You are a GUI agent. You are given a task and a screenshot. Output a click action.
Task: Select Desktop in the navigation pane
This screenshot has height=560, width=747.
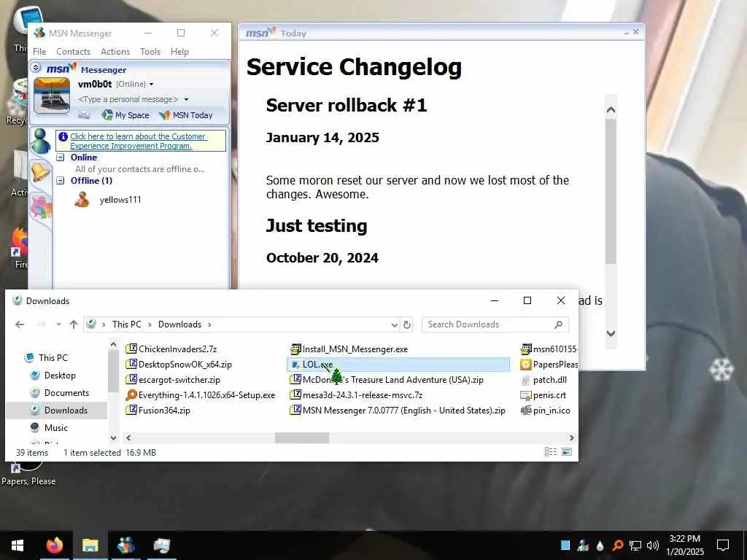pos(60,376)
